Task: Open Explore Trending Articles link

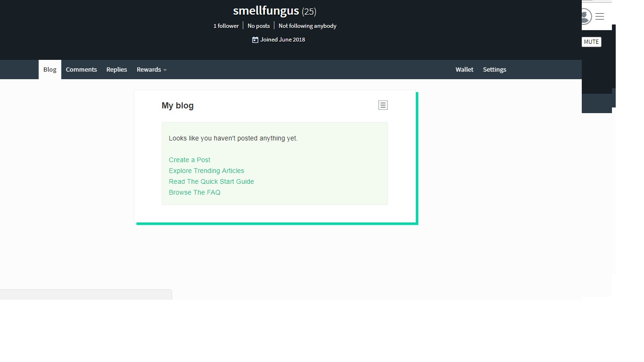Action: pyautogui.click(x=206, y=171)
